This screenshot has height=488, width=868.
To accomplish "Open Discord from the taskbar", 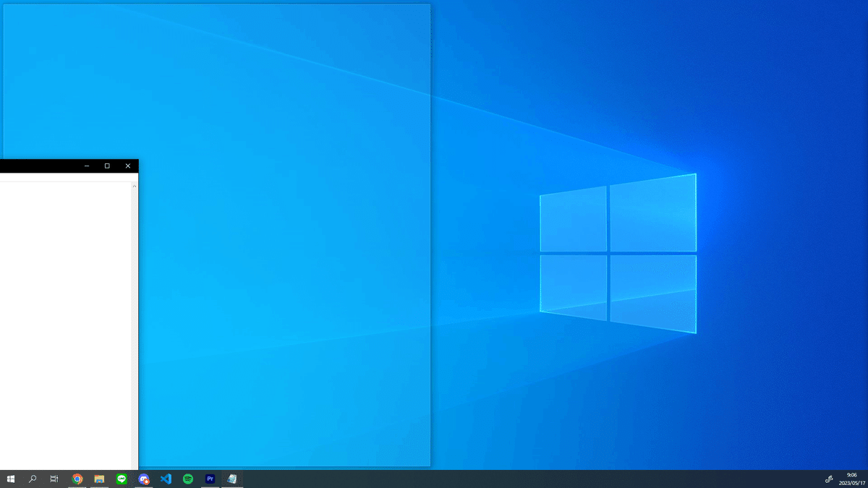I will (144, 479).
